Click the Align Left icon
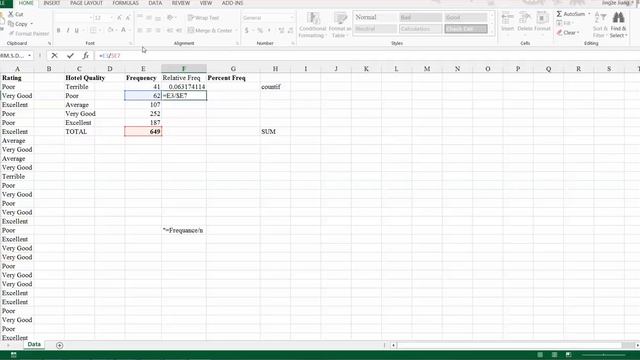The width and height of the screenshot is (640, 360). click(x=140, y=31)
